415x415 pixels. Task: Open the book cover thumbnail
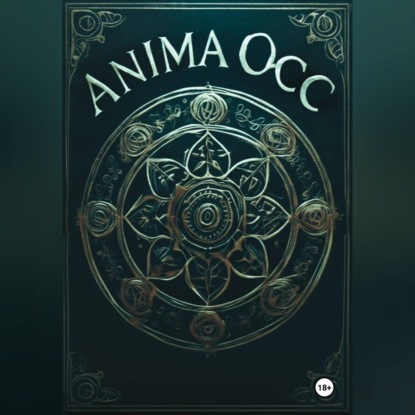(206, 207)
